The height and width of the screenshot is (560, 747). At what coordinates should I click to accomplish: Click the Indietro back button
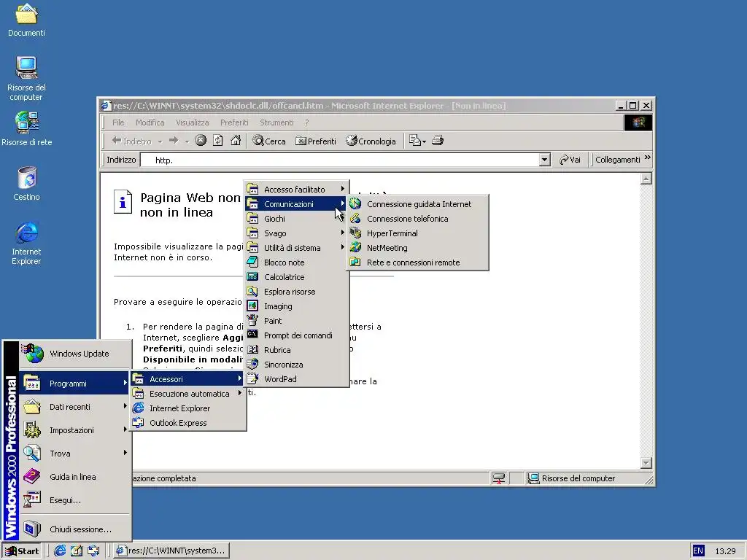tap(131, 141)
